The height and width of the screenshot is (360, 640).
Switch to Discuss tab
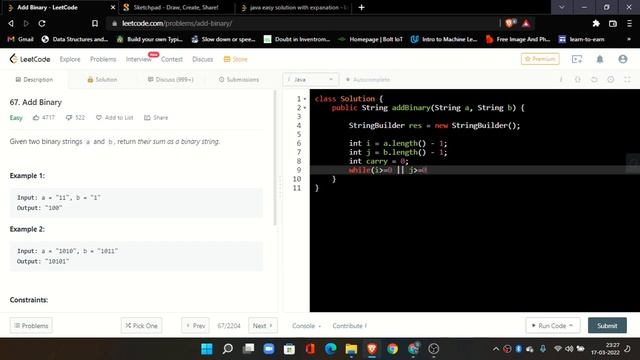171,80
